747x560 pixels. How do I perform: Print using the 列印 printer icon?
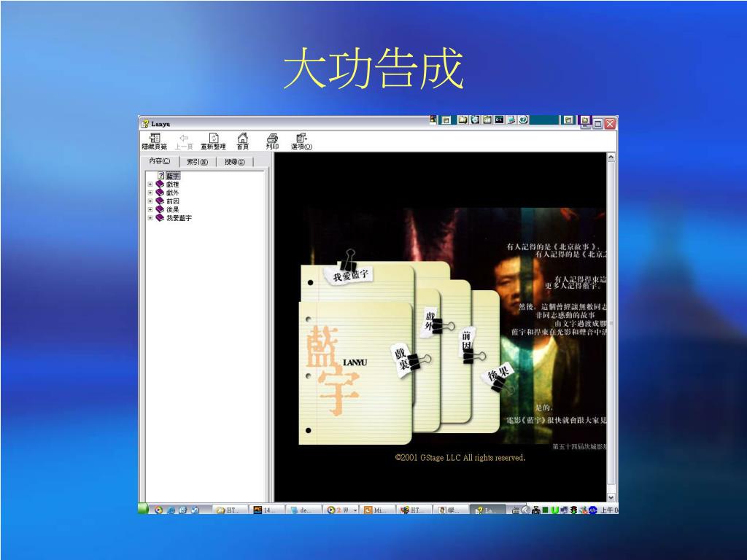coord(272,141)
